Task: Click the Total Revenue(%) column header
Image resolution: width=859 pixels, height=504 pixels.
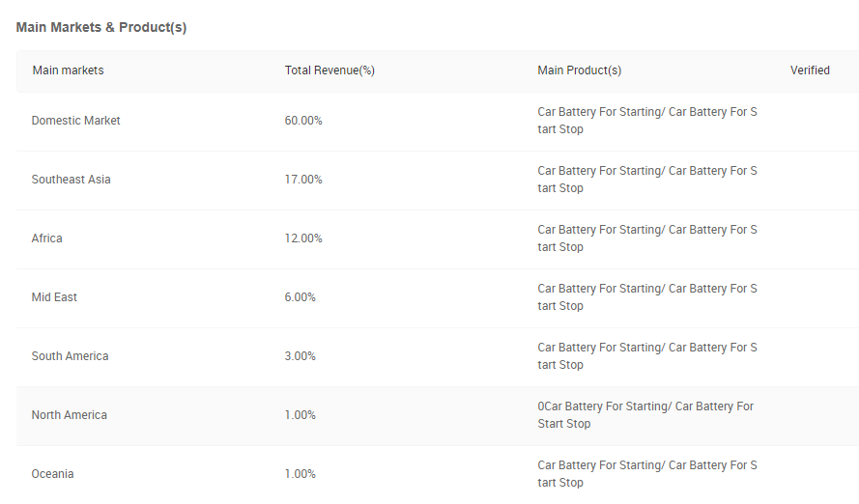Action: click(329, 70)
